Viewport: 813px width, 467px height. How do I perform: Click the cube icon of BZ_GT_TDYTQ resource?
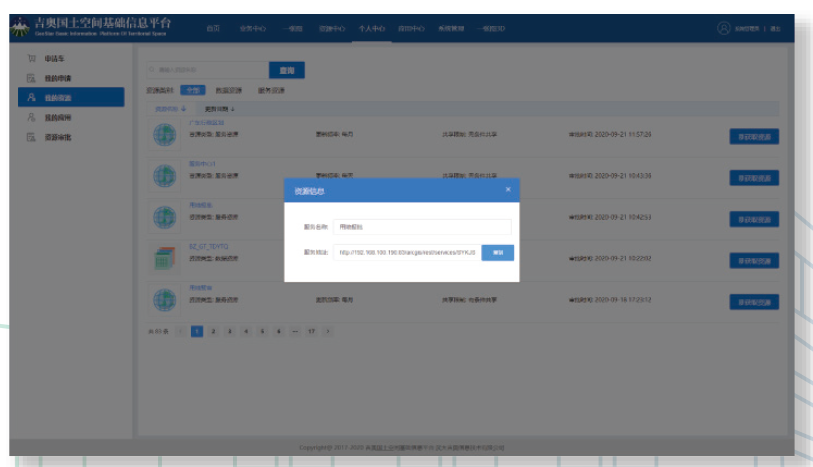[x=164, y=257]
